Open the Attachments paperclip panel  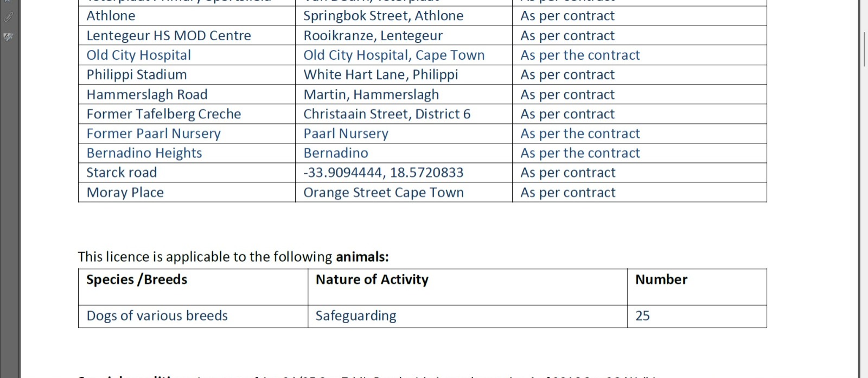(8, 17)
